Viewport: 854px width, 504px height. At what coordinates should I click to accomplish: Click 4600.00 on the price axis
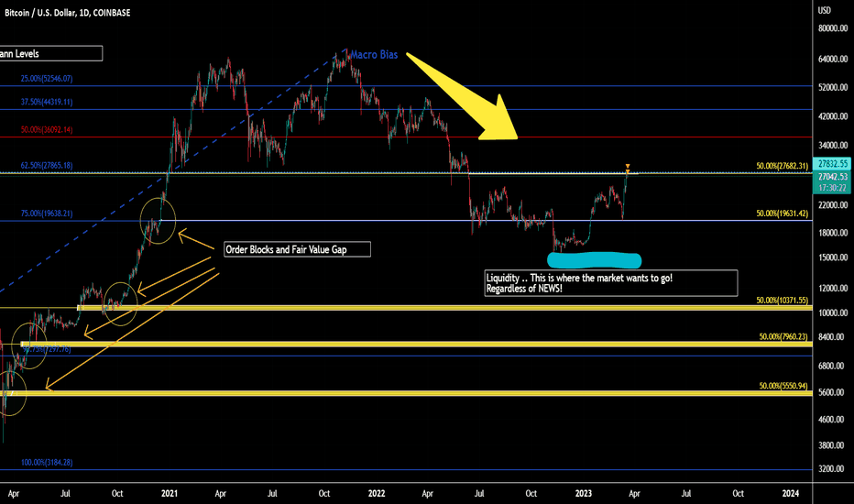point(831,420)
